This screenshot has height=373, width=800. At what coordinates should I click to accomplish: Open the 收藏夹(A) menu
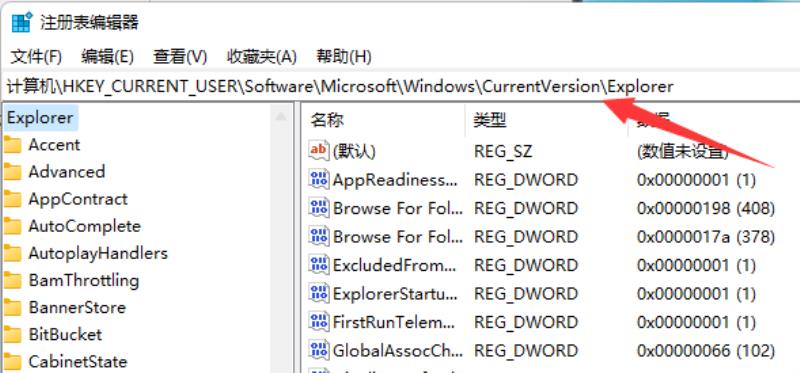pyautogui.click(x=262, y=57)
